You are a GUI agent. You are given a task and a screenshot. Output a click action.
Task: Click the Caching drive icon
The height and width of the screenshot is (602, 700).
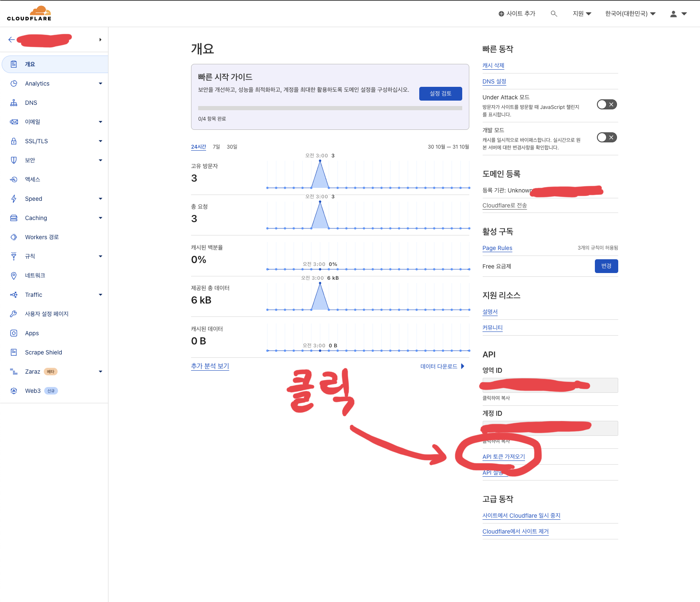(x=14, y=218)
